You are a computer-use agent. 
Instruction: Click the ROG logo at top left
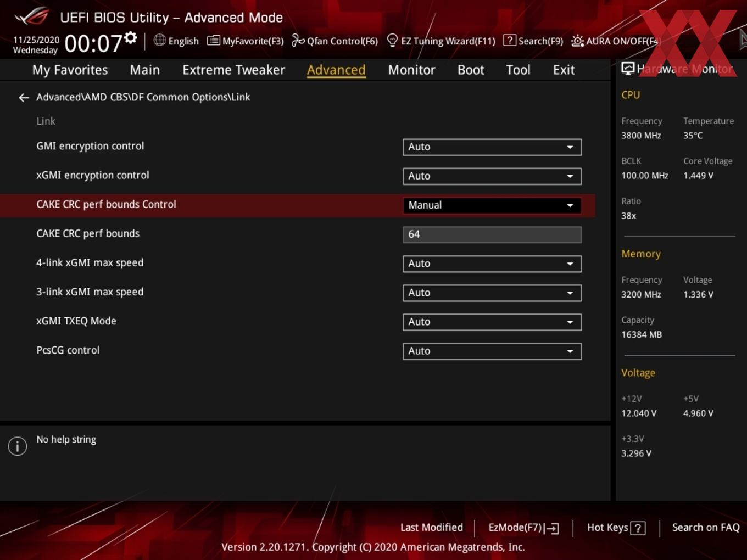pyautogui.click(x=32, y=16)
